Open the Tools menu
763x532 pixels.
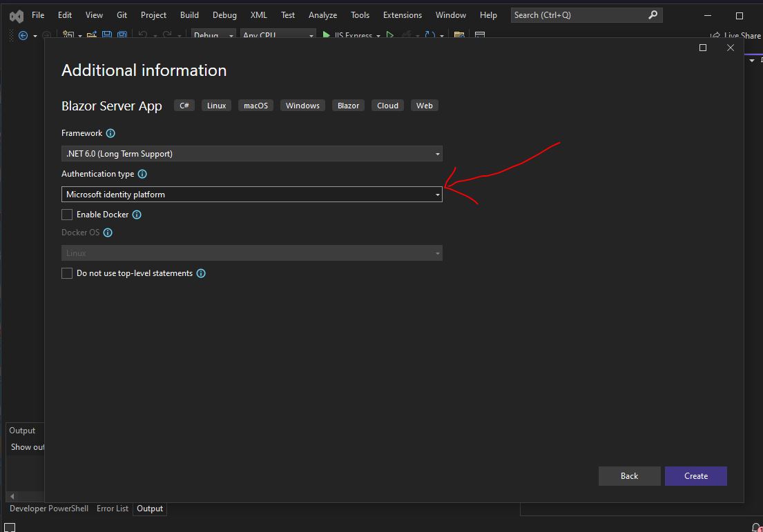tap(360, 15)
